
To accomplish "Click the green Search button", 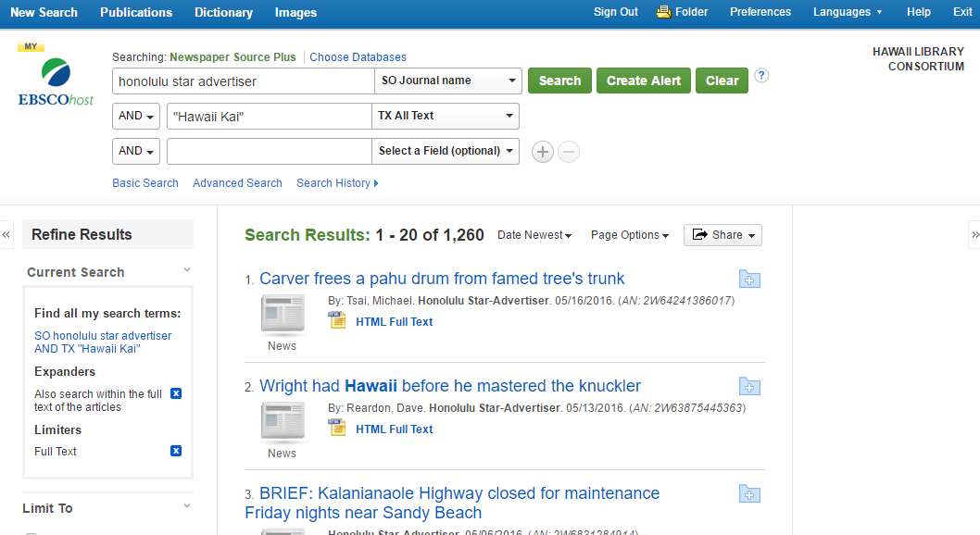I will pyautogui.click(x=560, y=81).
